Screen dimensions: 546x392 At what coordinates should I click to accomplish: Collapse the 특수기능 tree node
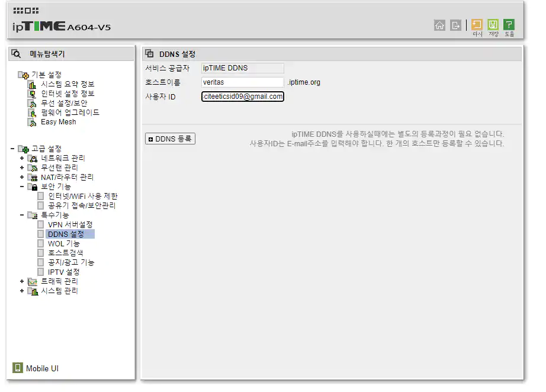point(22,215)
